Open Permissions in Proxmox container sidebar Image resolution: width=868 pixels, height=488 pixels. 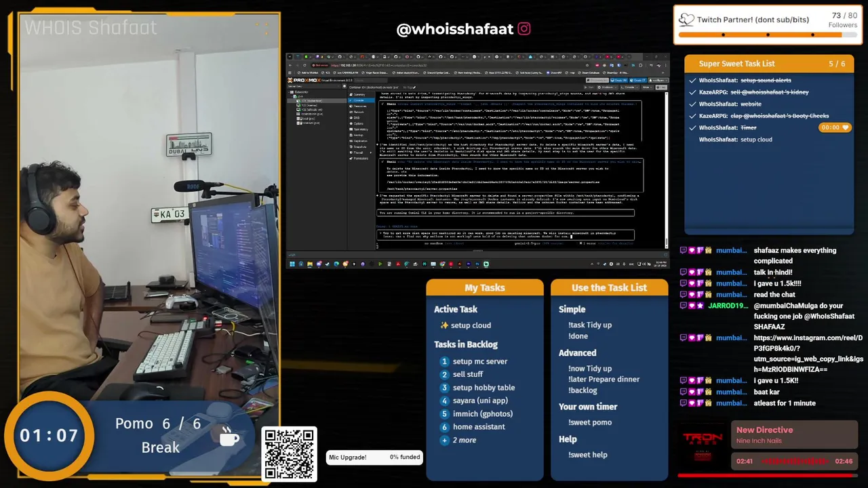(361, 159)
